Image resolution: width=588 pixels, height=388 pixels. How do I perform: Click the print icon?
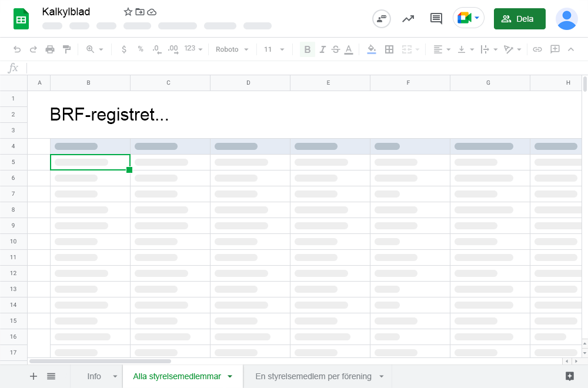[x=50, y=49]
